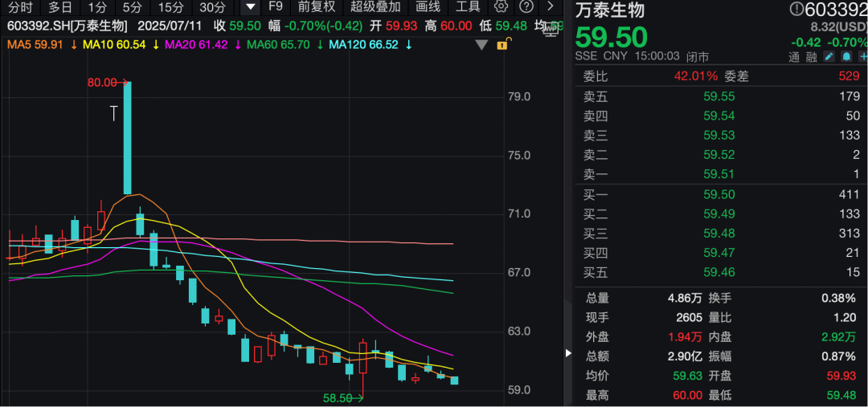This screenshot has width=868, height=407.
Task: Collapse side panel with white triangle arrow
Action: (x=570, y=353)
